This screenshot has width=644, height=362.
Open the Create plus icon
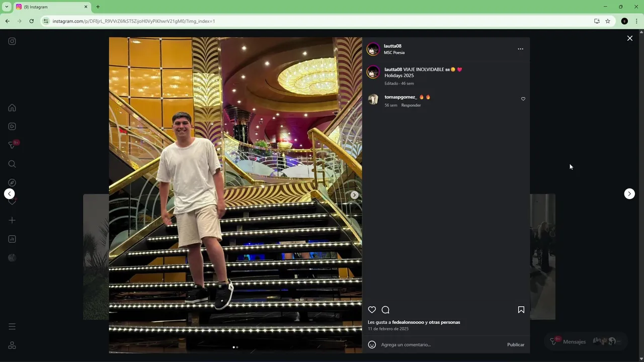(12, 220)
